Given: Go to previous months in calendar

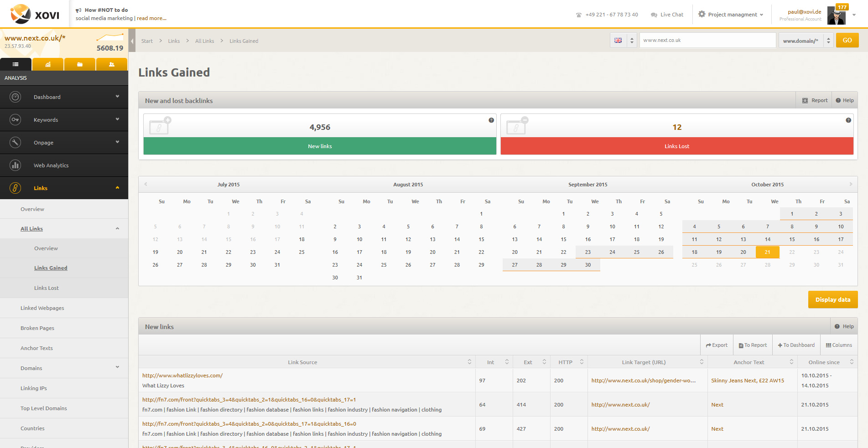Looking at the screenshot, I should [146, 184].
